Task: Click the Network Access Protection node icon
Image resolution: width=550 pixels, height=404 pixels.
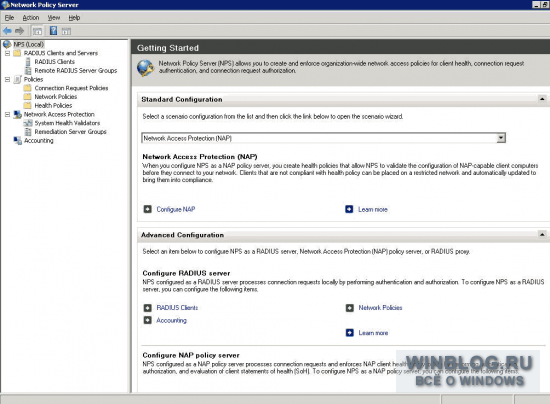Action: tap(18, 114)
